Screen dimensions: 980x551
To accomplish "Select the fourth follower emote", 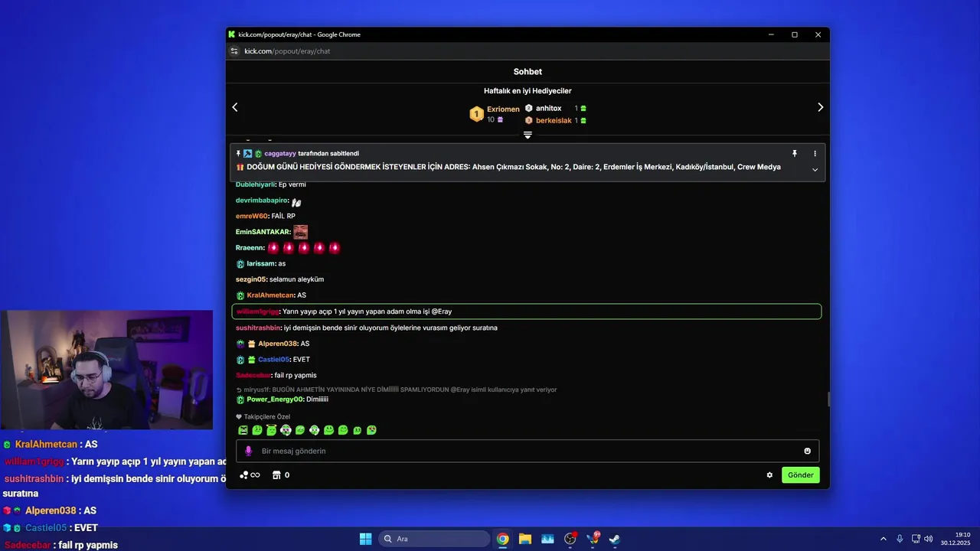I will (x=286, y=430).
